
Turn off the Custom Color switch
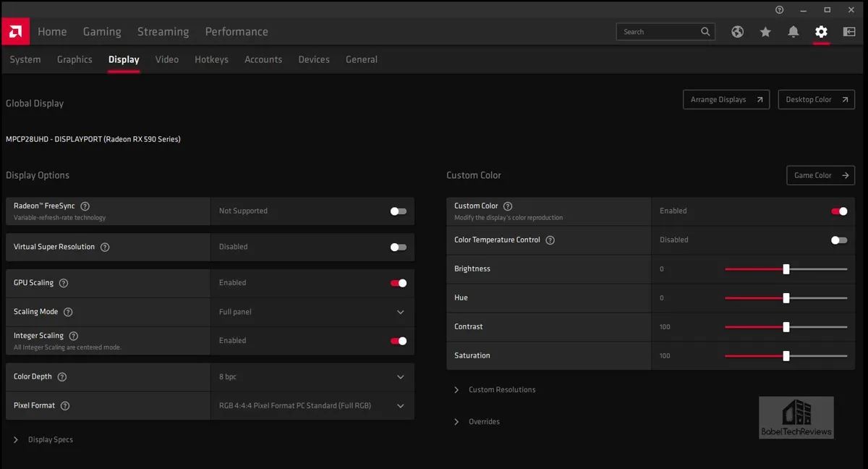[x=839, y=211]
